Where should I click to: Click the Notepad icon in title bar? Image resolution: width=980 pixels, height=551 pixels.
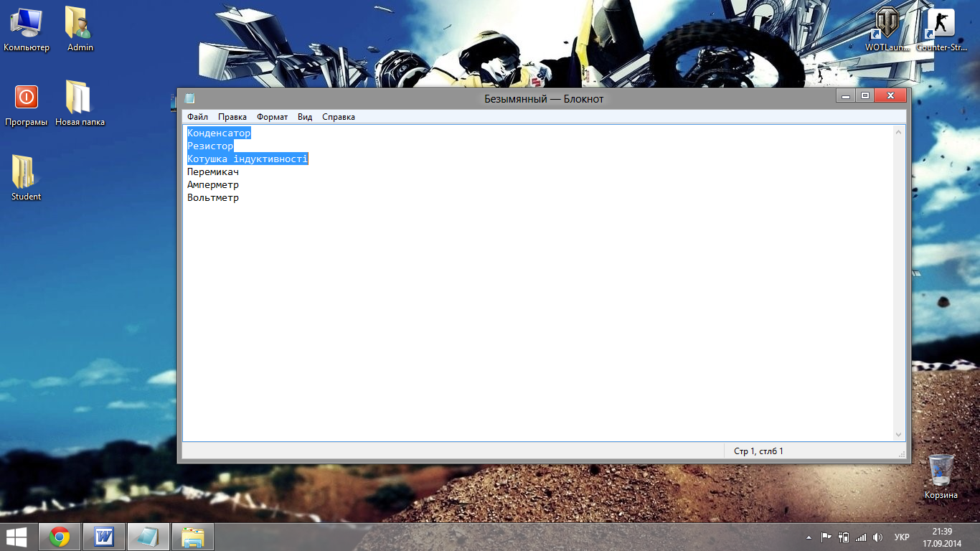point(189,98)
